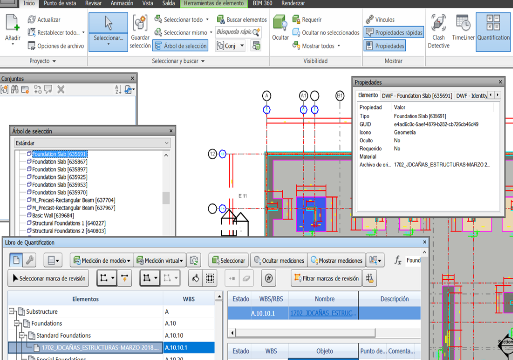This screenshot has width=513, height=360.
Task: Switch to the Animación ribbon tab
Action: [x=122, y=3]
